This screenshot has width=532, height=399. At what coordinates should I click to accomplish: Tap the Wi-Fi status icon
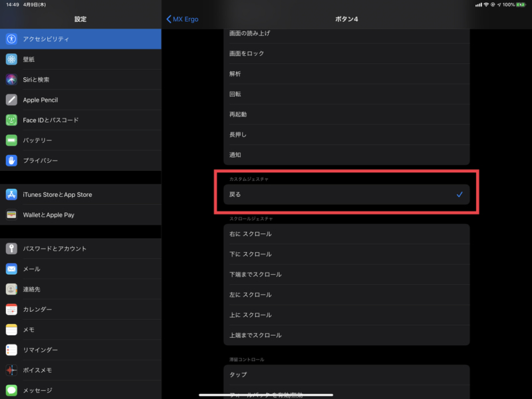pyautogui.click(x=486, y=5)
